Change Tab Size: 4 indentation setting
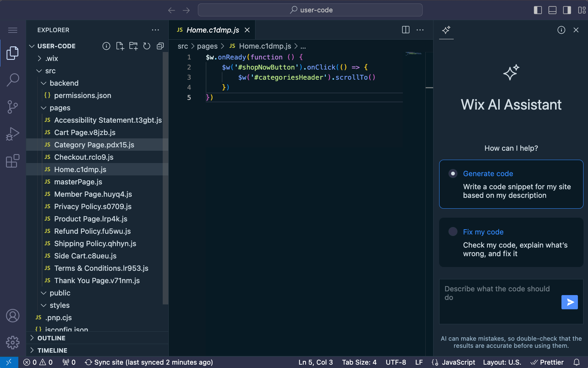588x368 pixels. (x=359, y=362)
